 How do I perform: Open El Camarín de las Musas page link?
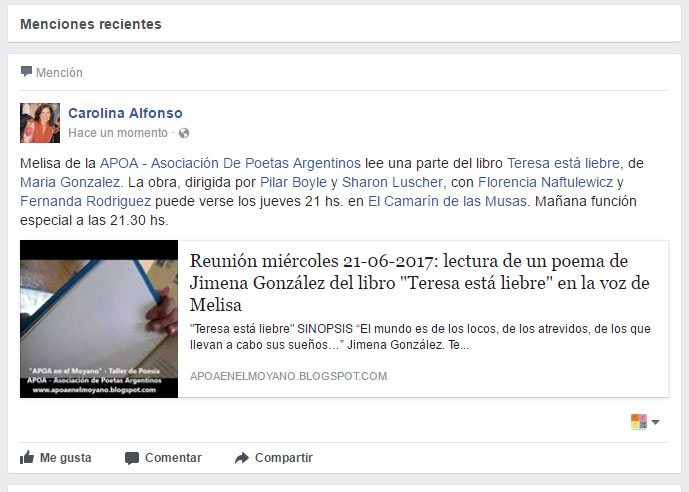(x=447, y=201)
